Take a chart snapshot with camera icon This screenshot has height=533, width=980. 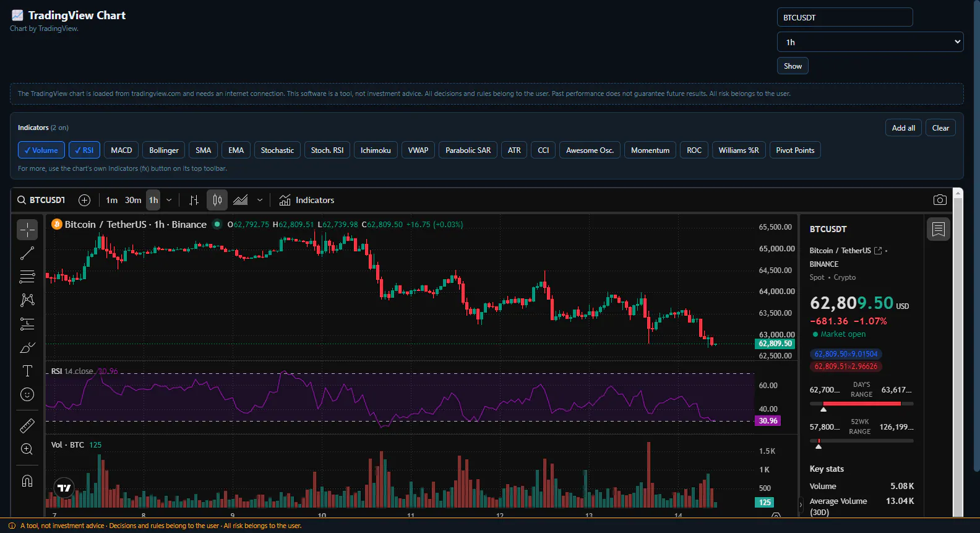940,200
